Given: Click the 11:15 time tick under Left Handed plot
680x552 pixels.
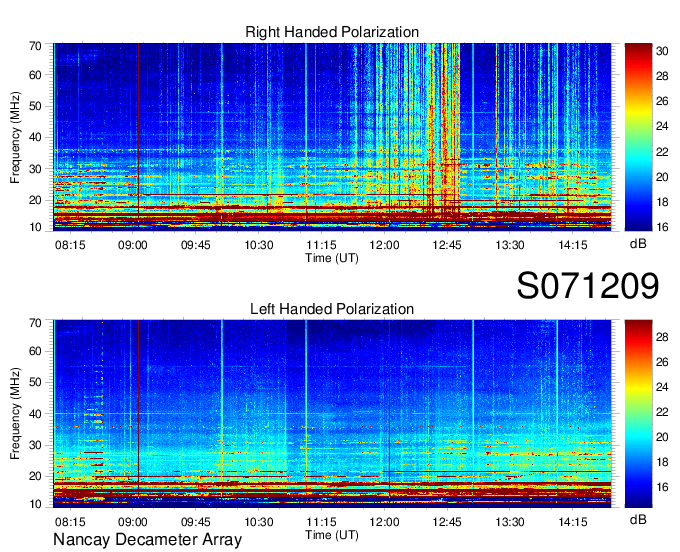Looking at the screenshot, I should tap(321, 521).
